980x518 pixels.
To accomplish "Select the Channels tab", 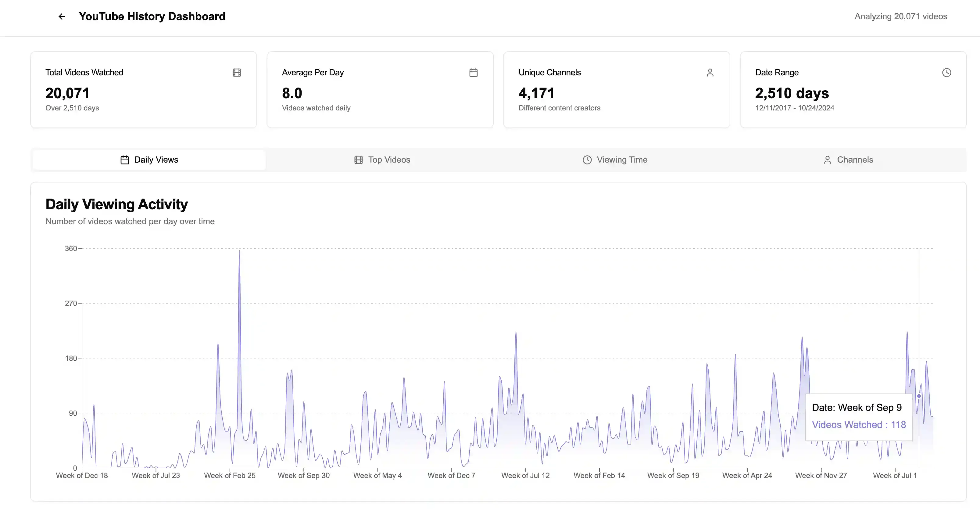I will click(x=848, y=160).
